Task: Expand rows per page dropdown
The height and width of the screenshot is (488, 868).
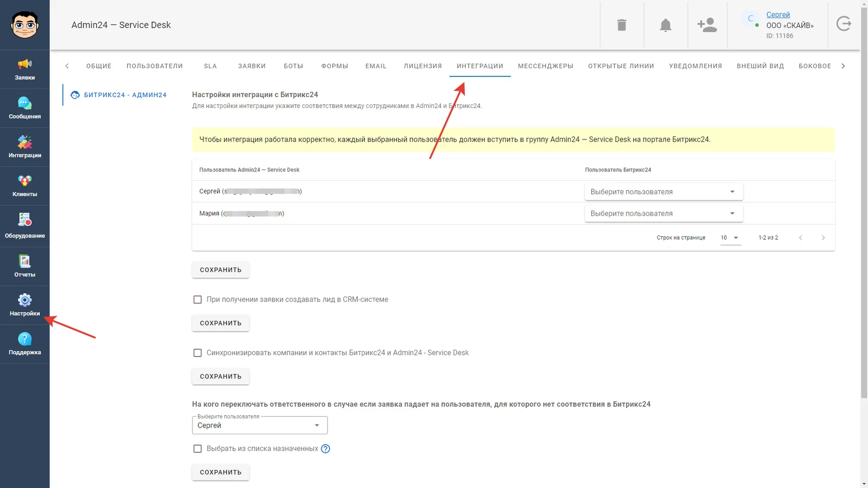Action: (x=730, y=238)
